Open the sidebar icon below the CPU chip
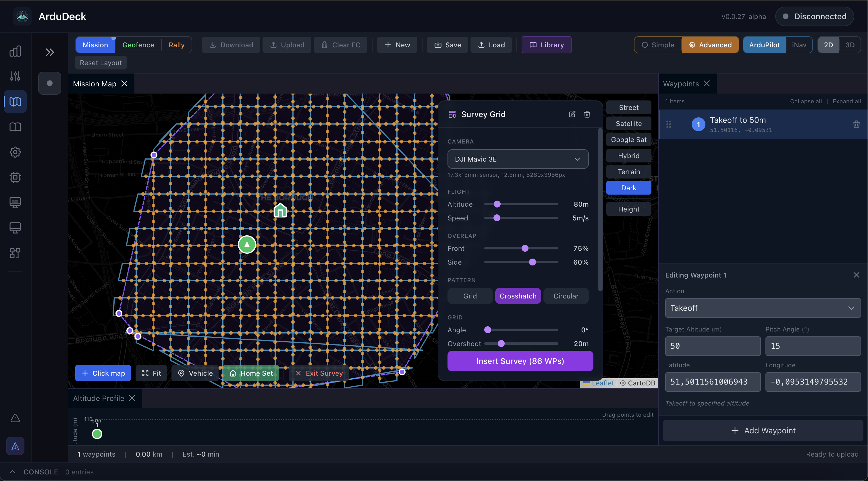This screenshot has width=868, height=481. click(15, 203)
